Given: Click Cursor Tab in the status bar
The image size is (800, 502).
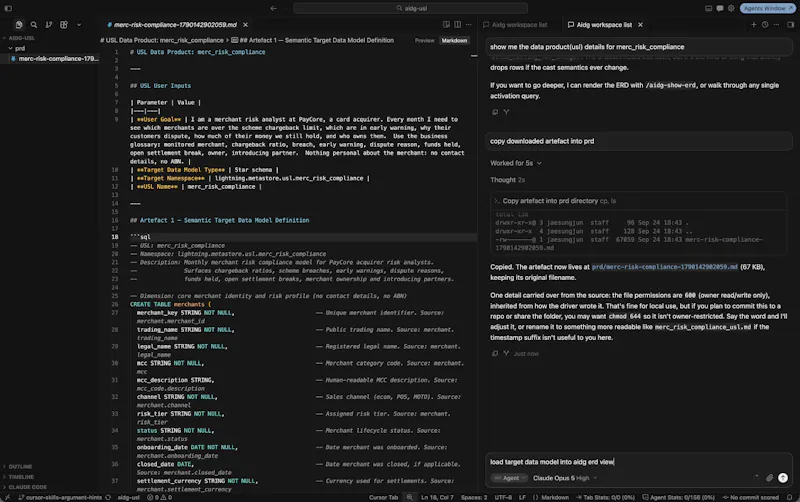Looking at the screenshot, I should click(383, 497).
